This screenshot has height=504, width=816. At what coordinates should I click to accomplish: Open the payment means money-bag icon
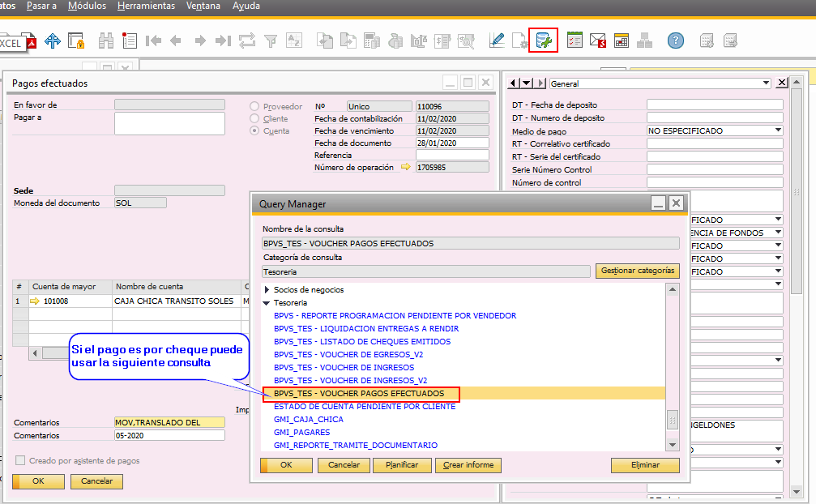tap(395, 41)
